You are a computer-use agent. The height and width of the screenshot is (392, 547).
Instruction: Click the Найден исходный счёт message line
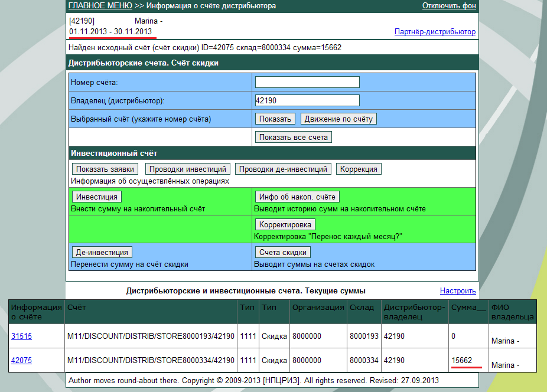point(205,47)
